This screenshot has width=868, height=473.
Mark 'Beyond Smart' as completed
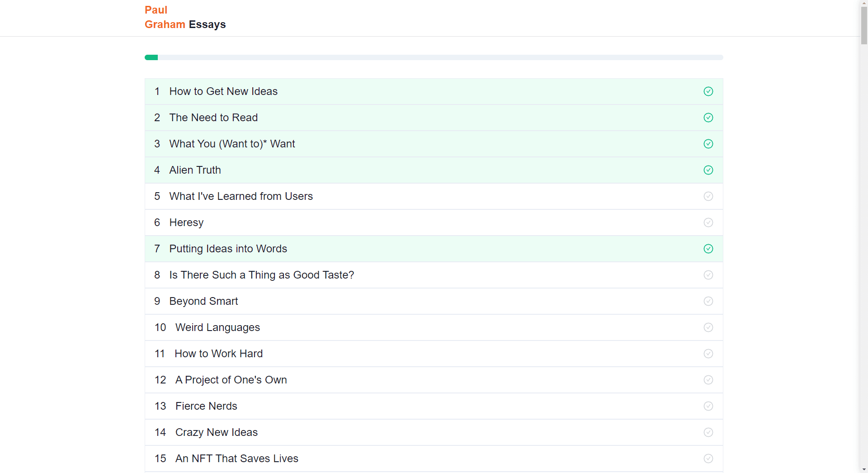[708, 301]
